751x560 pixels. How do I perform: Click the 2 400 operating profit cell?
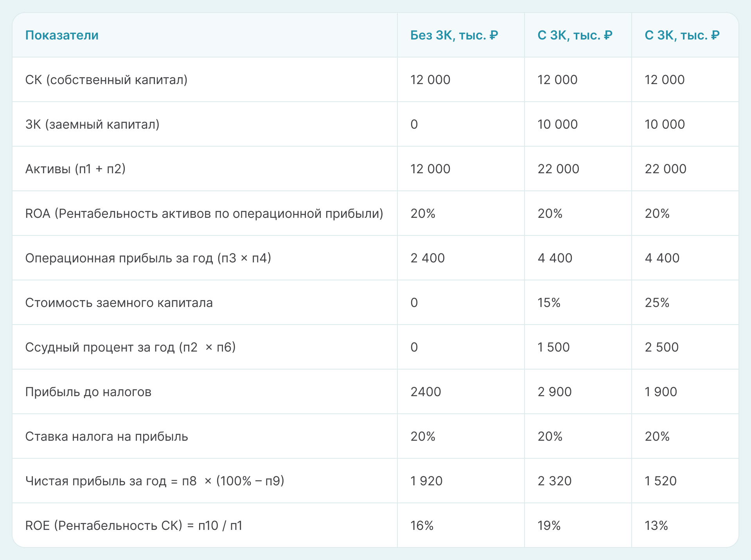point(428,258)
